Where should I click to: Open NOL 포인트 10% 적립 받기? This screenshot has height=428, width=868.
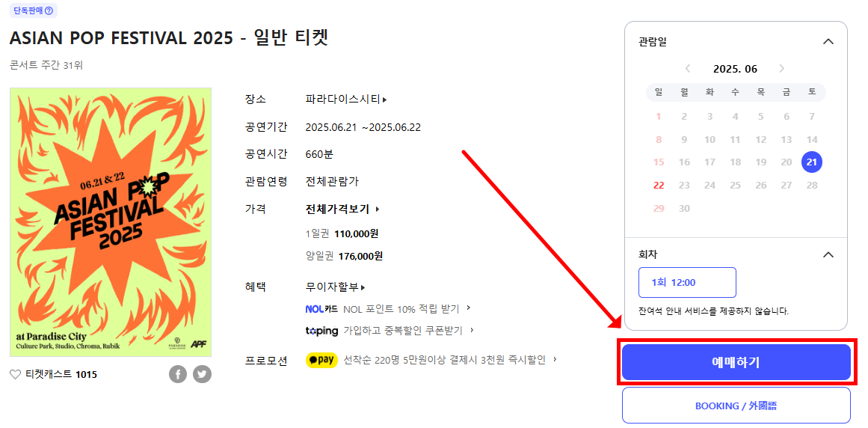pos(407,308)
